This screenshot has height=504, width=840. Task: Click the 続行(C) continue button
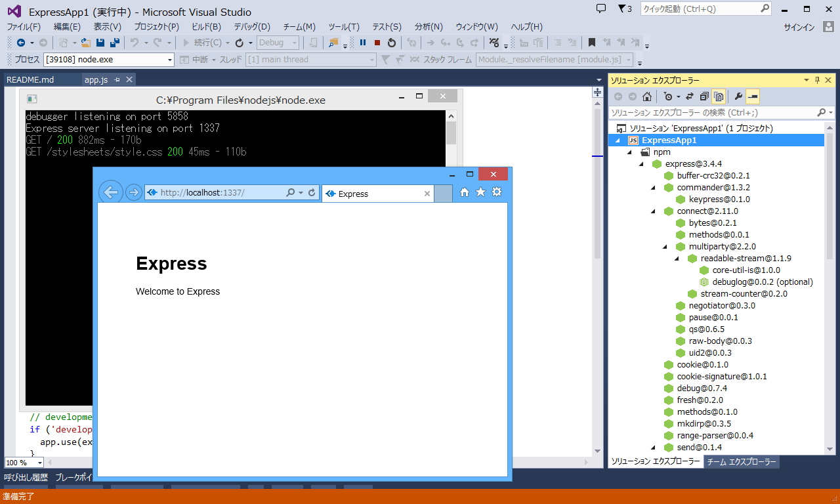(x=201, y=43)
